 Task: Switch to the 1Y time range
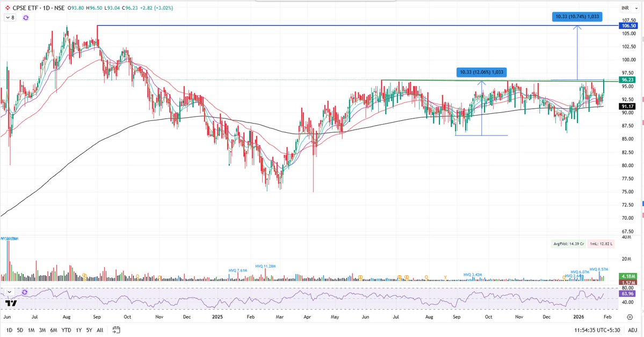pos(78,330)
